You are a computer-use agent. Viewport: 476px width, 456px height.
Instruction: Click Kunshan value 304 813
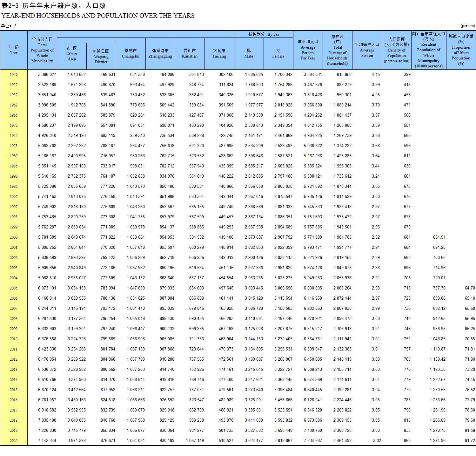pos(197,74)
